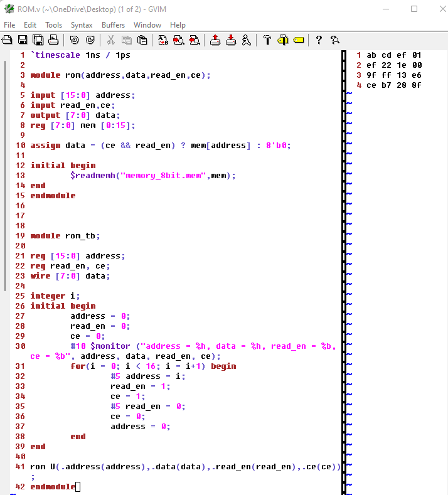Image resolution: width=448 pixels, height=495 pixels.
Task: Expand the Window menu
Action: (147, 25)
